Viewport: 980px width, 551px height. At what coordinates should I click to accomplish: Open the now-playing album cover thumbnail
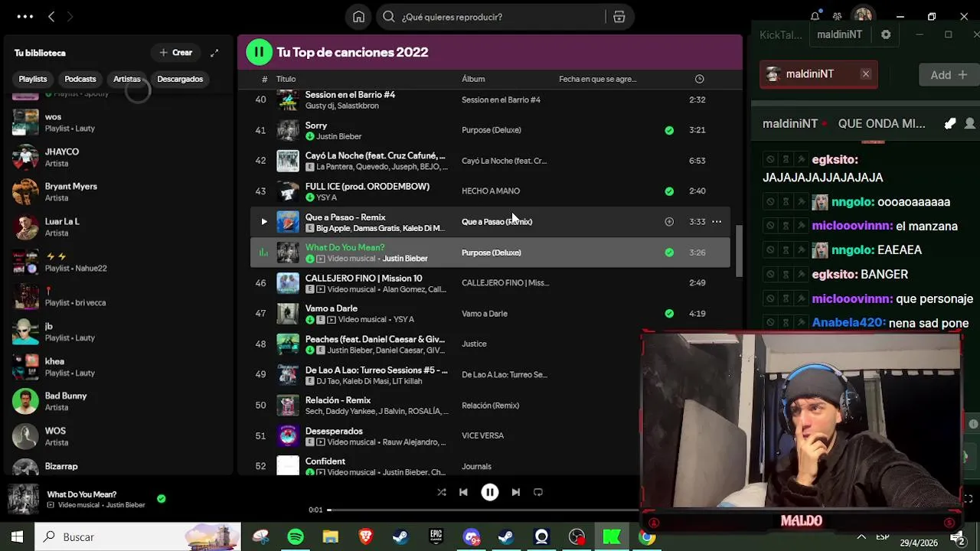[x=23, y=499]
